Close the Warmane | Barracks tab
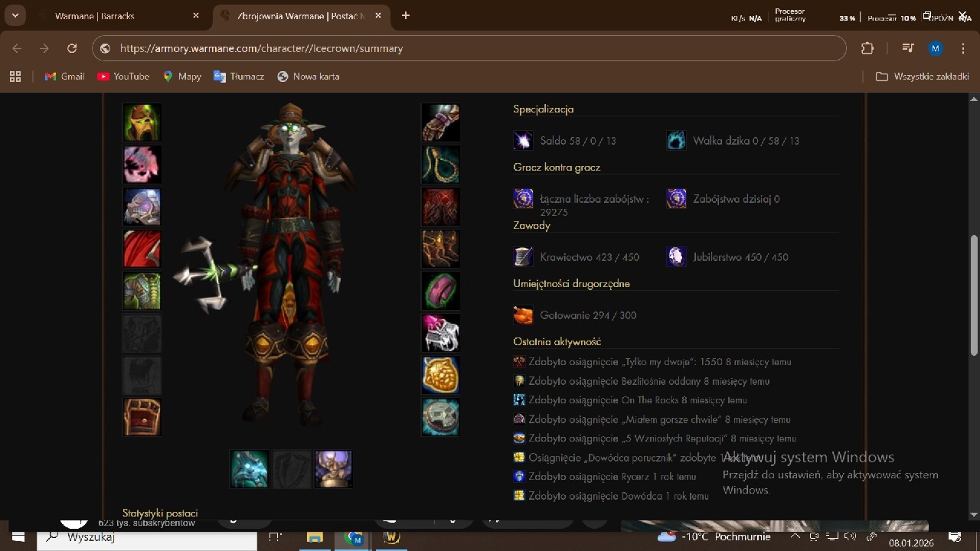The height and width of the screenshot is (551, 980). point(196,15)
